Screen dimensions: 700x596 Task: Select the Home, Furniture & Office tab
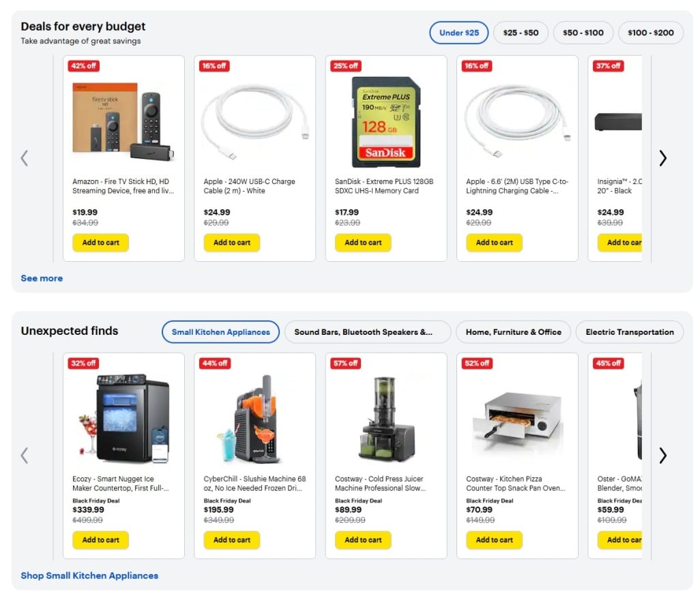coord(513,332)
